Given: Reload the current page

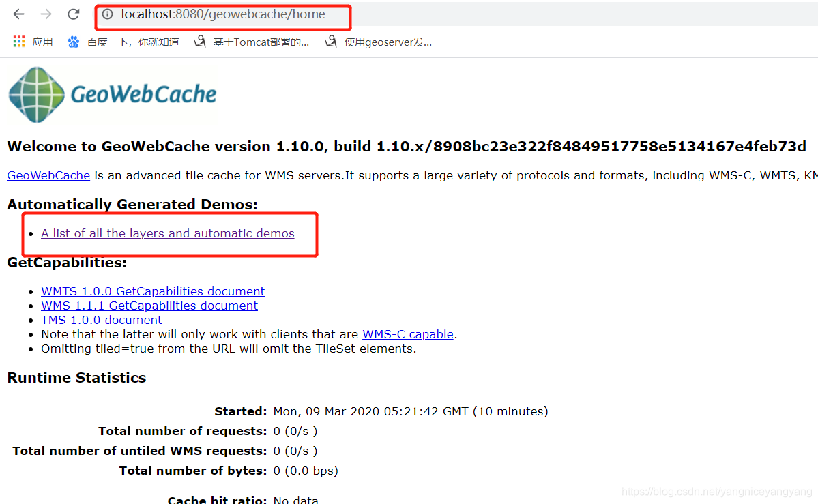Looking at the screenshot, I should [73, 14].
